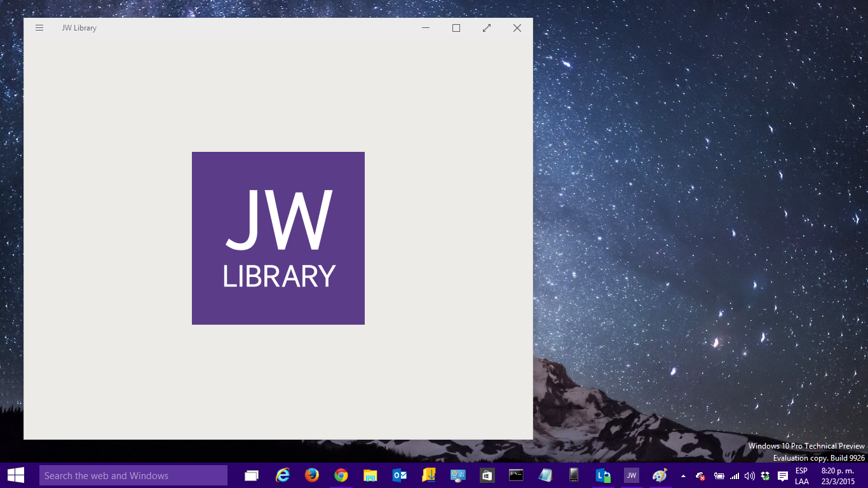Screen dimensions: 868x488
Task: Open the clock showing 8:20 p. m.
Action: (838, 476)
